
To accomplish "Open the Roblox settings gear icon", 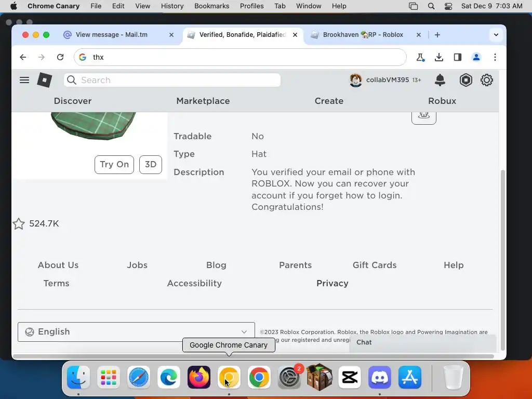I will click(486, 80).
